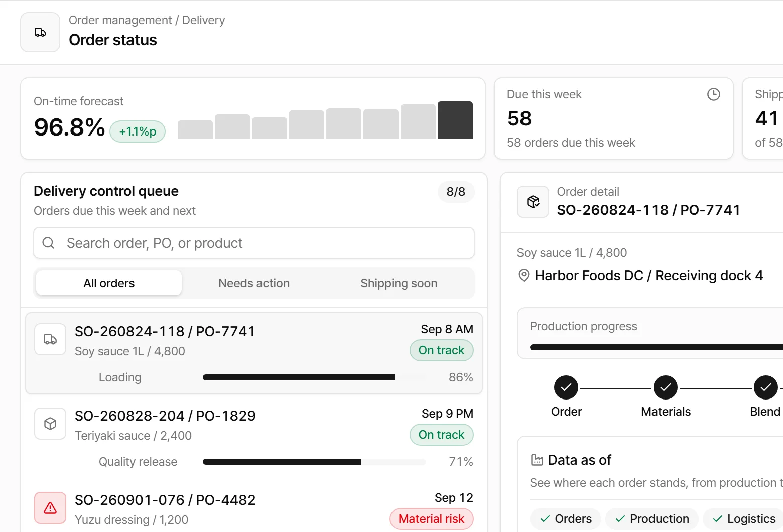Click the Loading progress bar at 86%
Image resolution: width=783 pixels, height=532 pixels.
[314, 377]
